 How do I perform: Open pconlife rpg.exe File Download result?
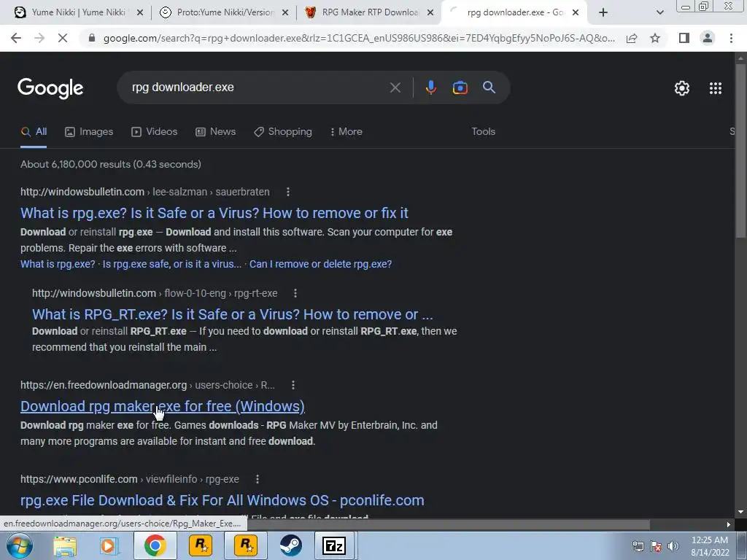tap(222, 501)
